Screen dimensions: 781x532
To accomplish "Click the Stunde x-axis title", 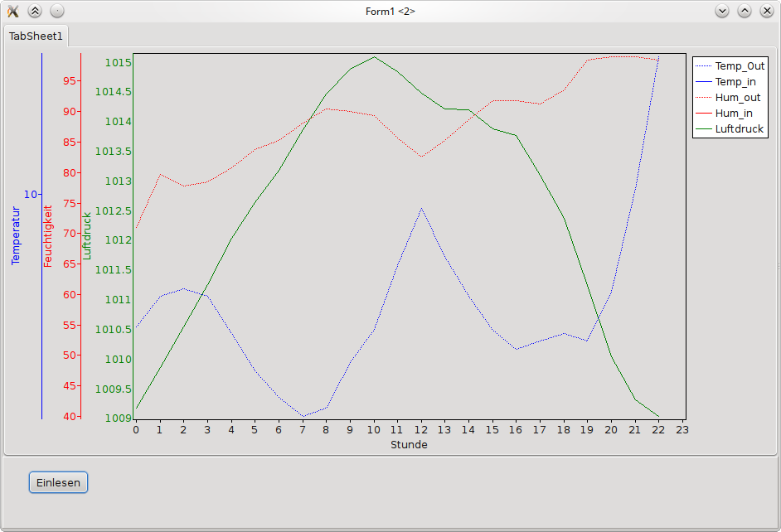I will tap(409, 445).
